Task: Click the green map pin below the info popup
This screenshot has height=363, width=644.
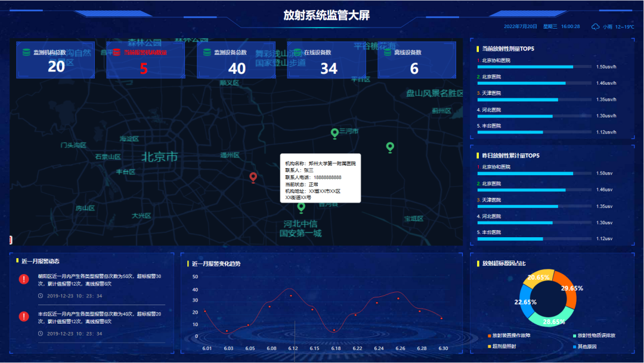Action: click(301, 207)
